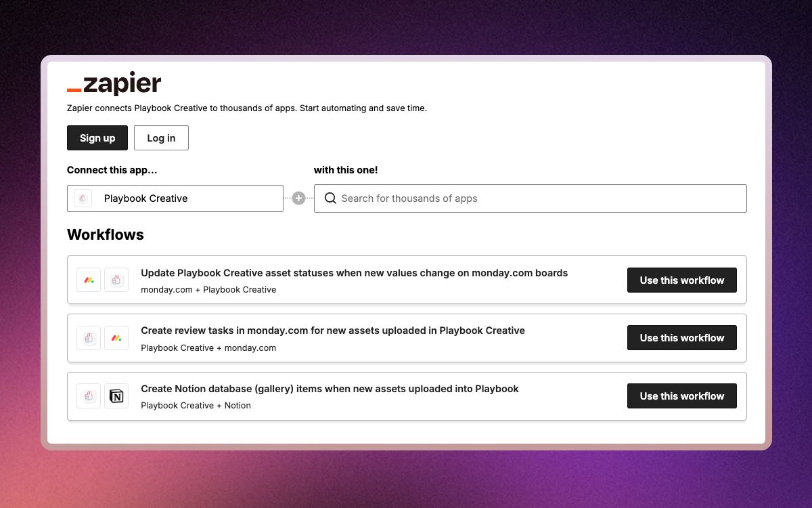The image size is (812, 508).
Task: Click the Zapier connects Playbook Creative description text
Action: [x=247, y=108]
